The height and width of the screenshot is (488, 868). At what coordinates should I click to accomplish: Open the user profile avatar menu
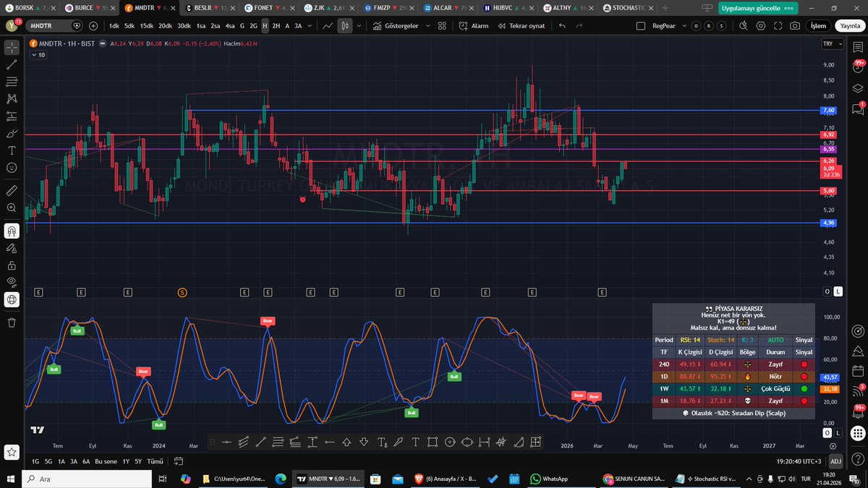click(12, 25)
